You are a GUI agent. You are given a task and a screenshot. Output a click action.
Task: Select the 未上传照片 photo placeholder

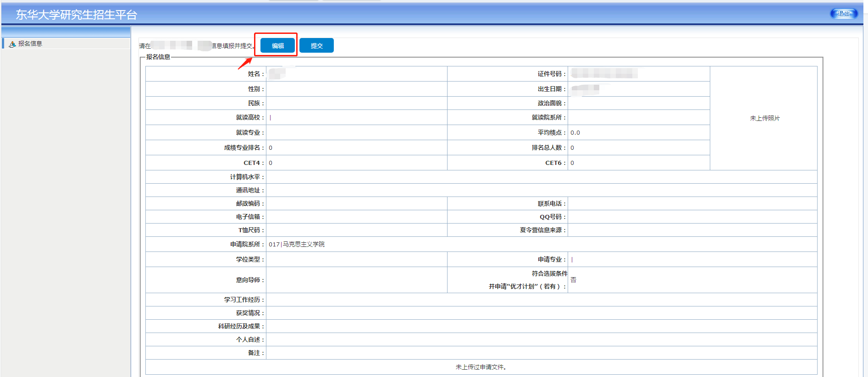(764, 118)
